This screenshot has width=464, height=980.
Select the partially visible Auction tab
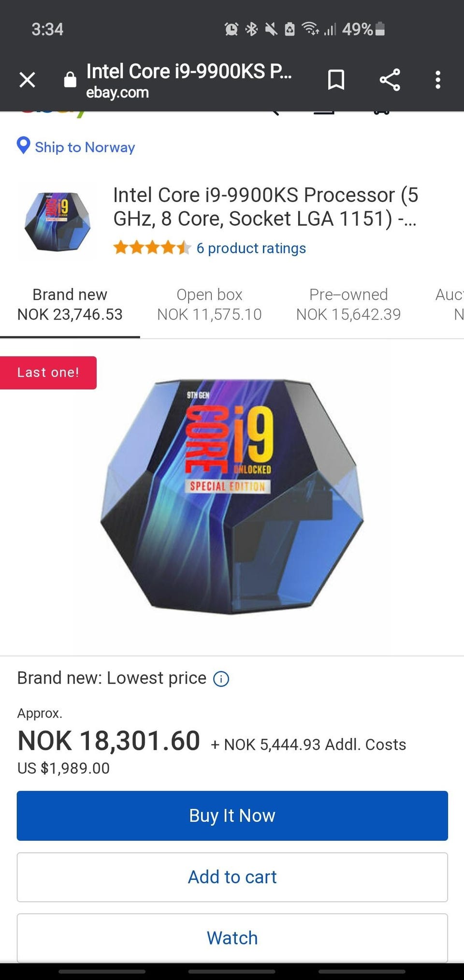point(449,305)
